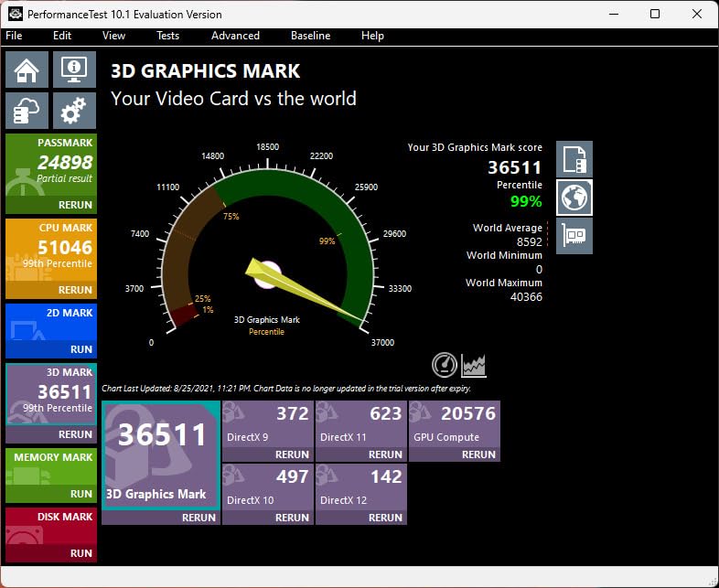Click the save results document icon
719x588 pixels.
point(574,159)
